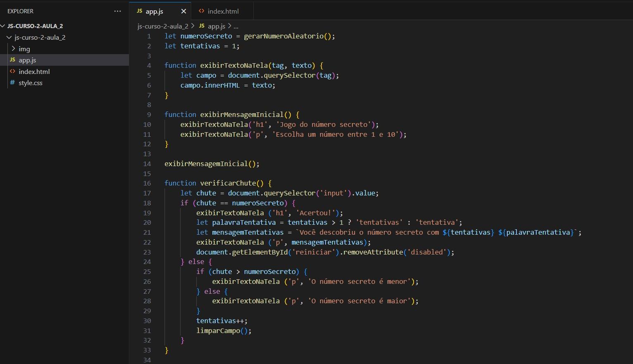633x364 pixels.
Task: Click js-curso-2-aula_2 in the breadcrumb
Action: (163, 26)
